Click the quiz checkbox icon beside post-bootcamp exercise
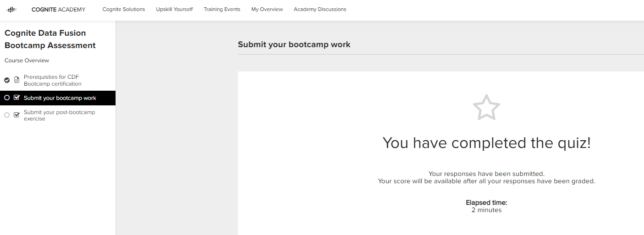The image size is (644, 235). point(17,115)
